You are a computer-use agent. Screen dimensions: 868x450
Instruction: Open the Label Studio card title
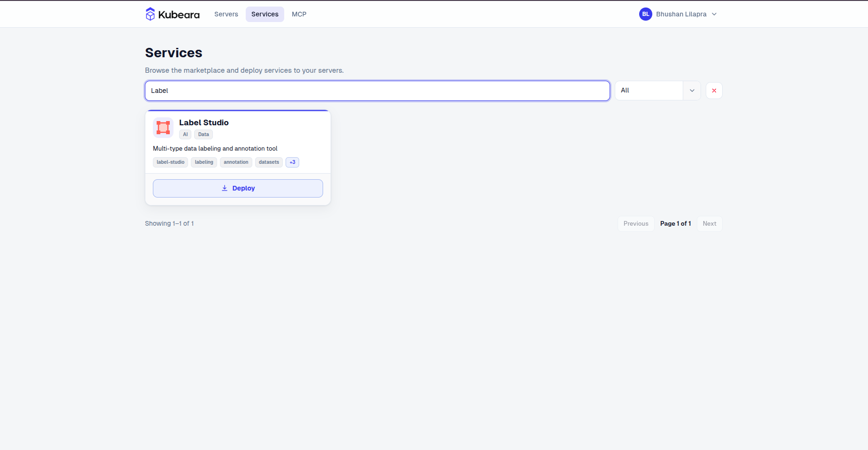pos(204,122)
